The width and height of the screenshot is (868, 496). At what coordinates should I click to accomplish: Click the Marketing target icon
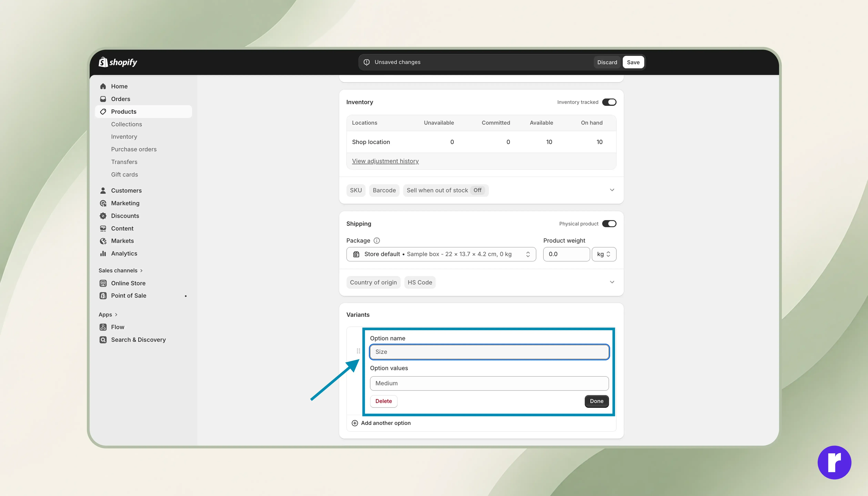click(103, 203)
